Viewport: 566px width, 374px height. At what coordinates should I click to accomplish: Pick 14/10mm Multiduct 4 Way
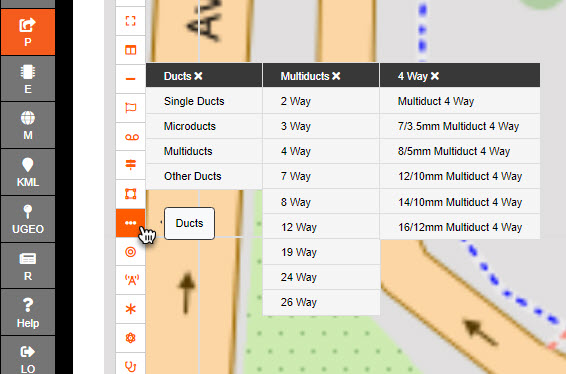click(x=460, y=202)
